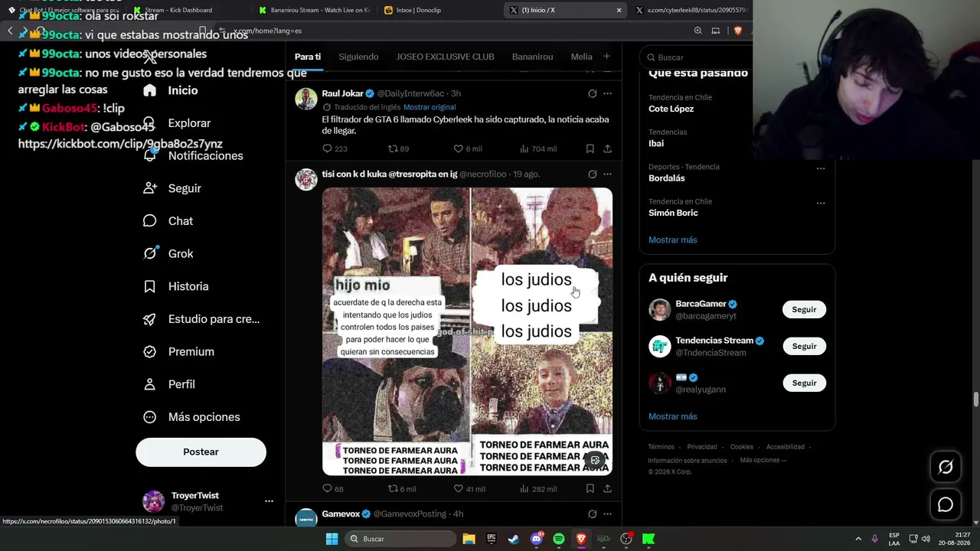Open File Explorer from the taskbar
This screenshot has height=551, width=980.
pos(469,539)
